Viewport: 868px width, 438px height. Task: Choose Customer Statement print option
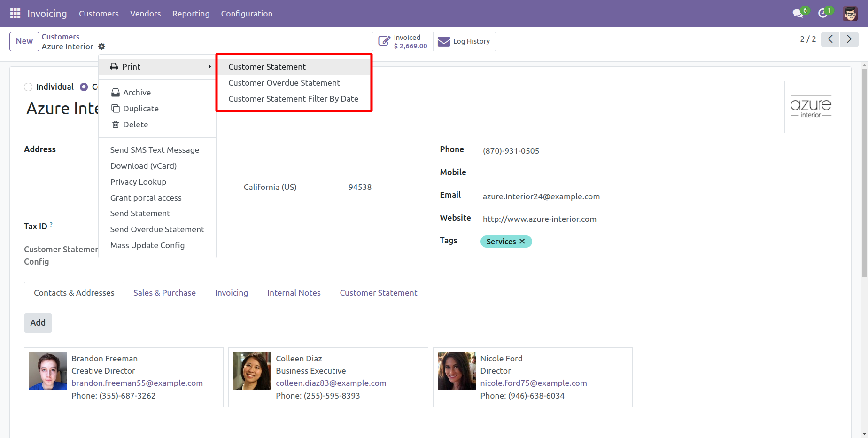click(294, 67)
